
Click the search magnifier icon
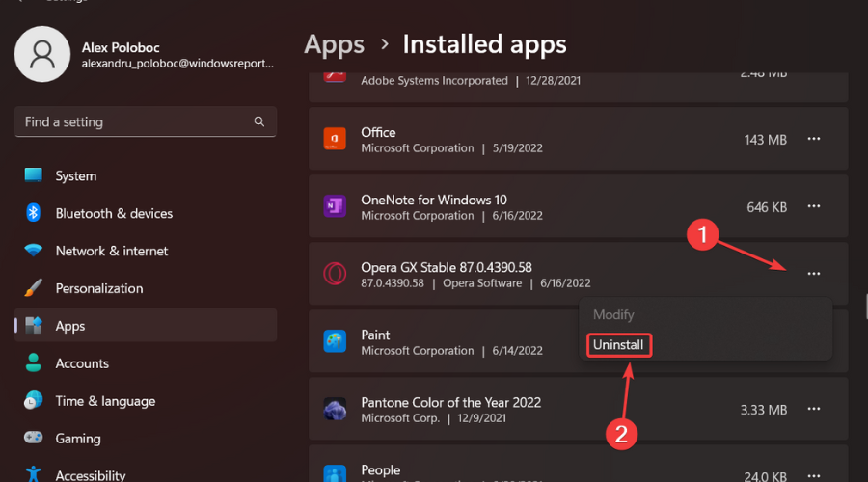pos(258,122)
